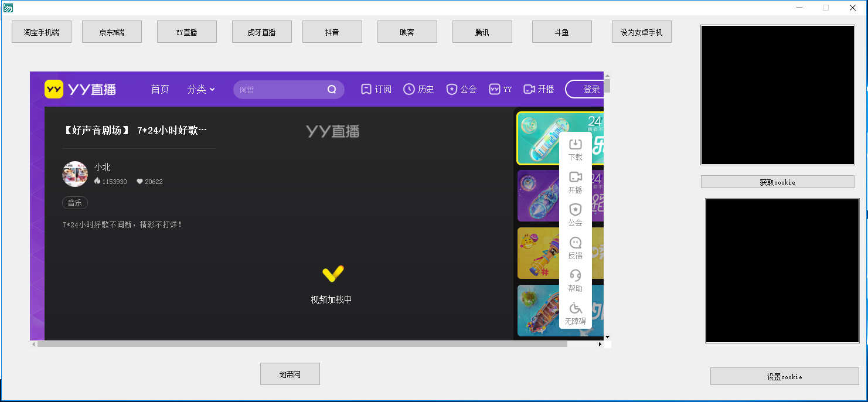
Task: Go to 首页 home tab
Action: pyautogui.click(x=160, y=89)
